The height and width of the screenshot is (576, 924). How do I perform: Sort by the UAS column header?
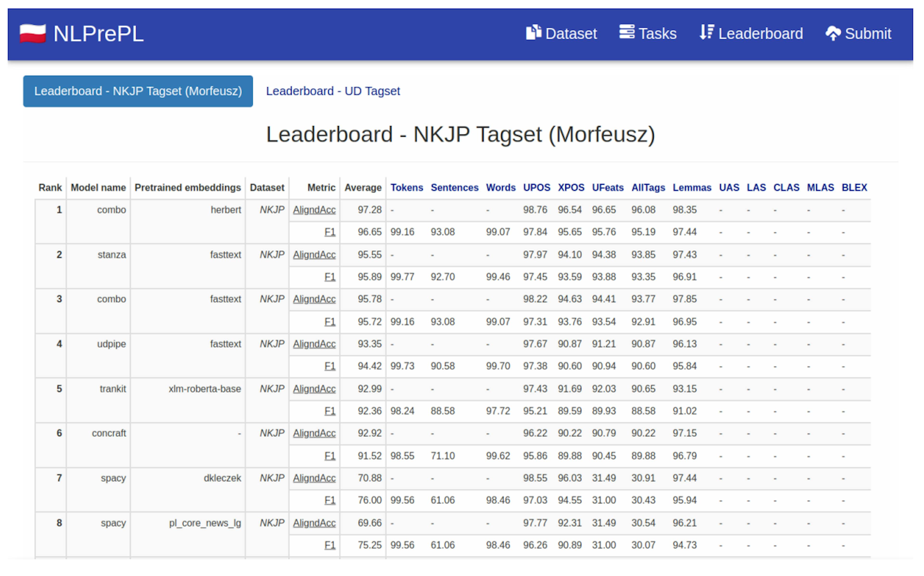(729, 187)
